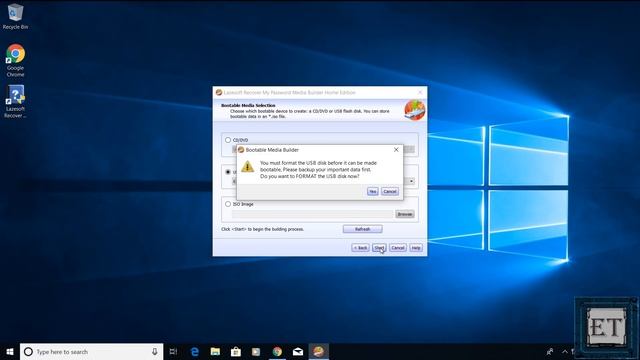Open Help in the Media Builder wizard
Screen dimensions: 640x360
click(x=416, y=248)
